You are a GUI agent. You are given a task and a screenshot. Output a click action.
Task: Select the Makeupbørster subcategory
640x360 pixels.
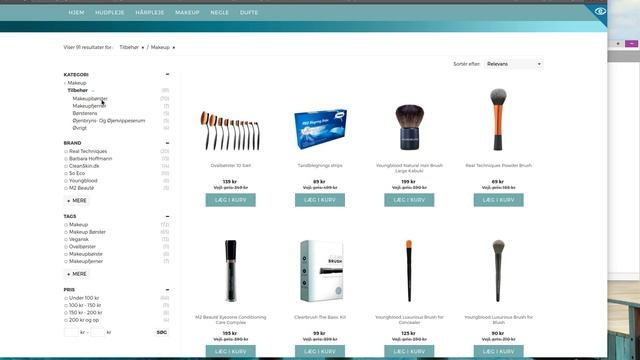tap(90, 99)
